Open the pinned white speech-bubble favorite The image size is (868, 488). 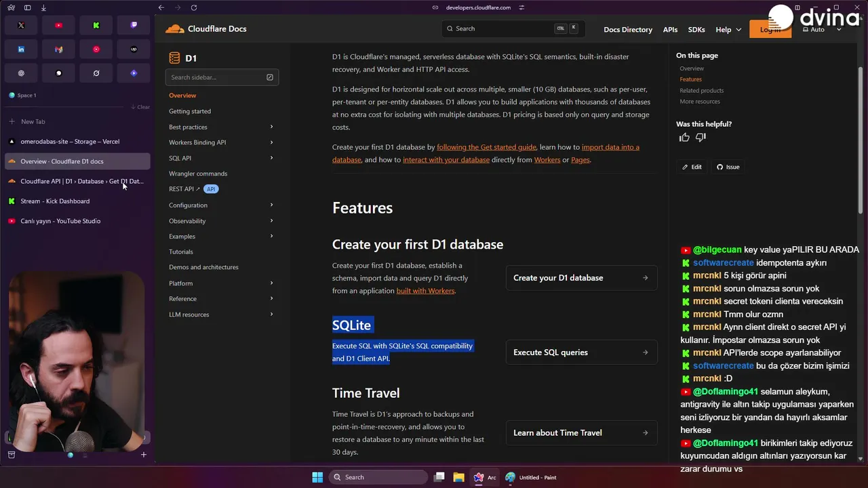pyautogui.click(x=58, y=73)
